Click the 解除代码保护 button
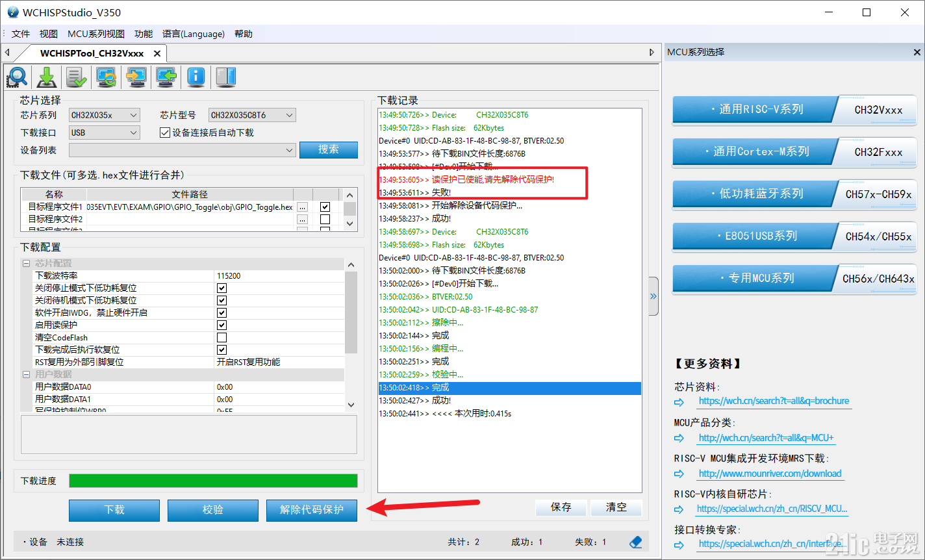 click(x=312, y=510)
